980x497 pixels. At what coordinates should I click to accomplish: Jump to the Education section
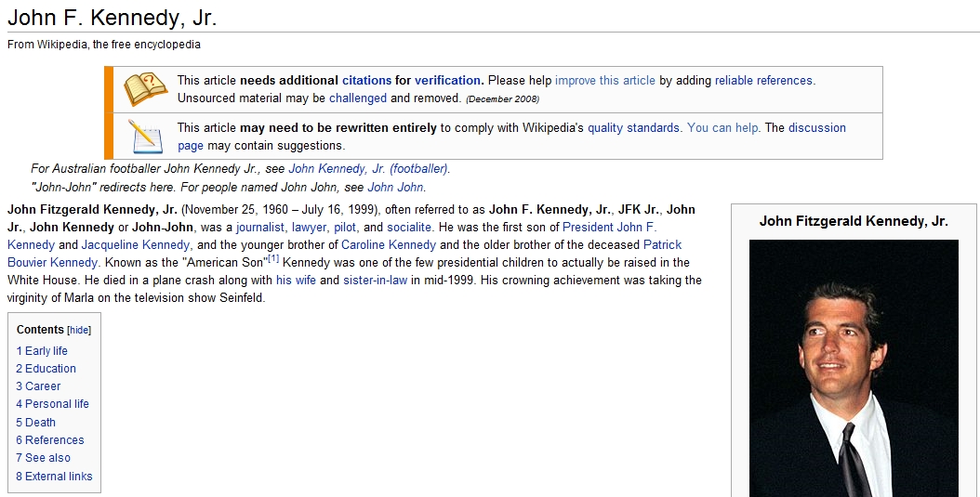(x=46, y=369)
